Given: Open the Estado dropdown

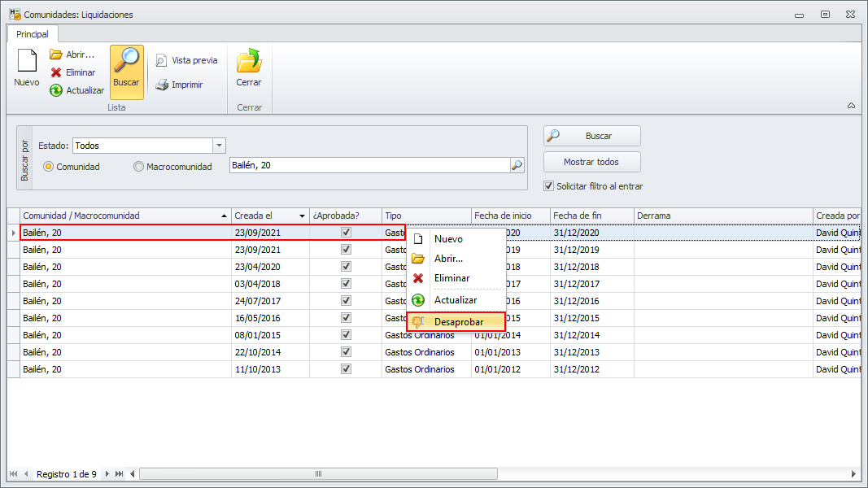Looking at the screenshot, I should point(219,146).
